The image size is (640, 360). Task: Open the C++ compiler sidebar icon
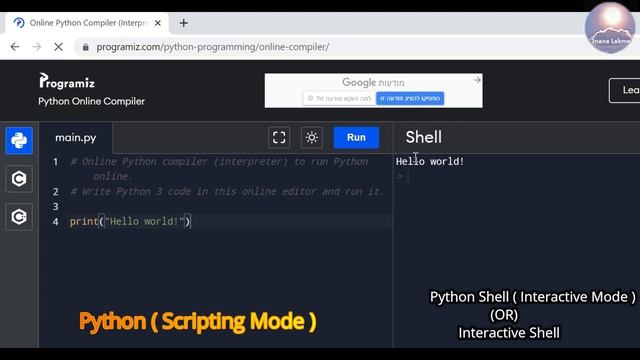(x=19, y=217)
